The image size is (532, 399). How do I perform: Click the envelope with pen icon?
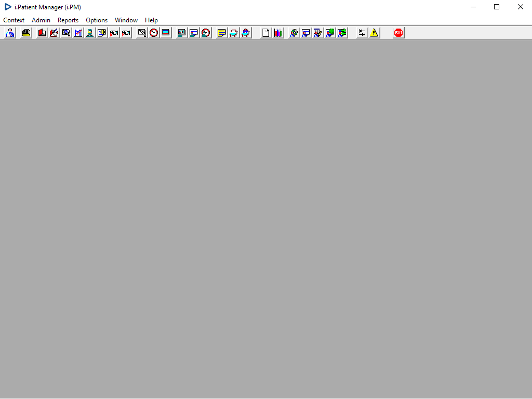[x=142, y=33]
